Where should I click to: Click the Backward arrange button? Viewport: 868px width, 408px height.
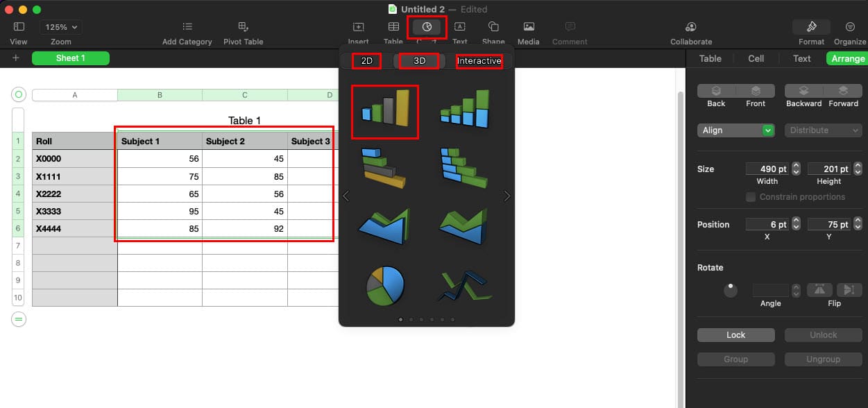coord(803,91)
